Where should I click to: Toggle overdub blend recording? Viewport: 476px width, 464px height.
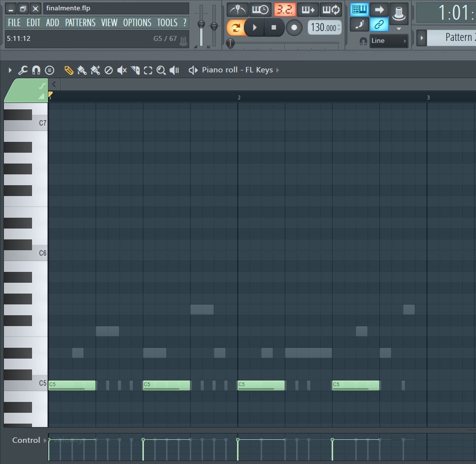click(x=308, y=10)
